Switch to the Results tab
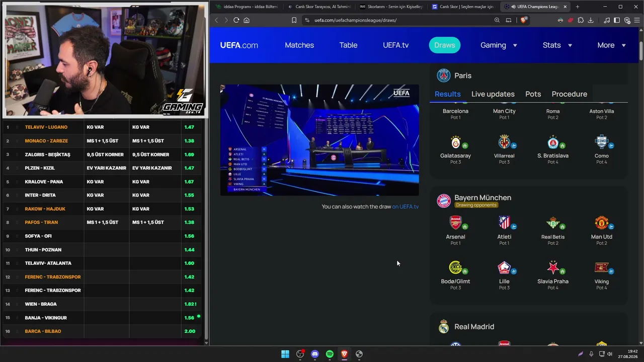The height and width of the screenshot is (362, 644). click(x=448, y=94)
